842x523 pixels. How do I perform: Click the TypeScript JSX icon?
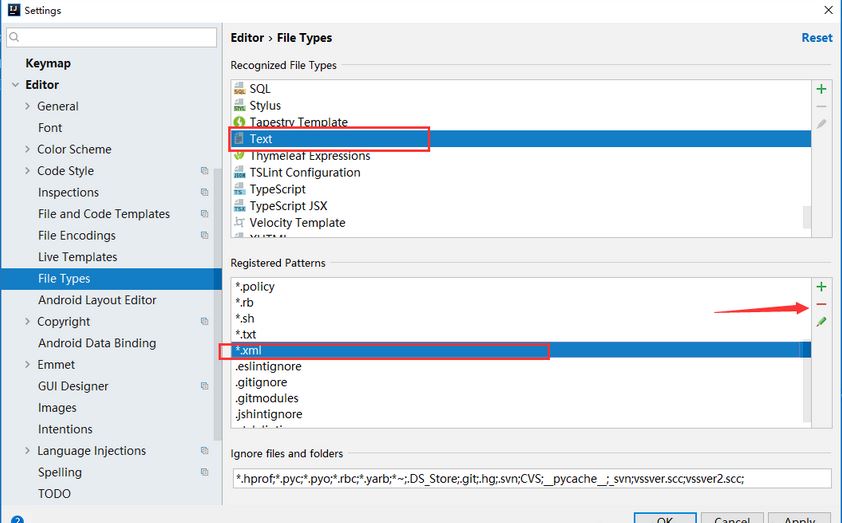(x=239, y=206)
